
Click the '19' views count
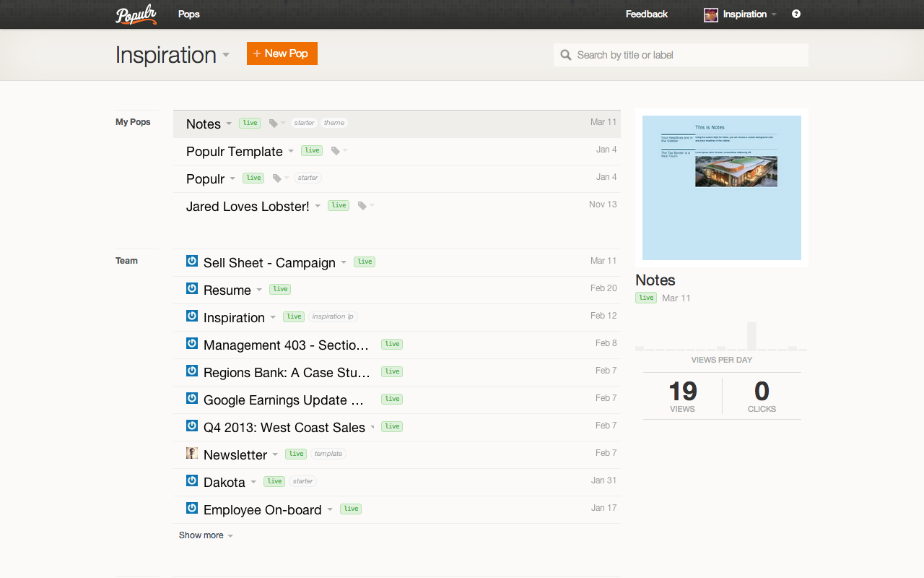683,392
